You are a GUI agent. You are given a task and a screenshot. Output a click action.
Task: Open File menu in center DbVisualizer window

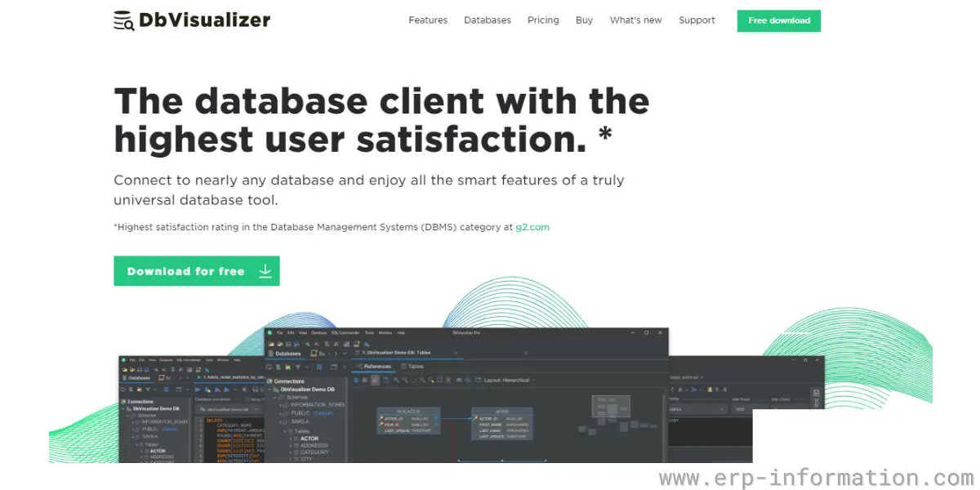(x=279, y=332)
